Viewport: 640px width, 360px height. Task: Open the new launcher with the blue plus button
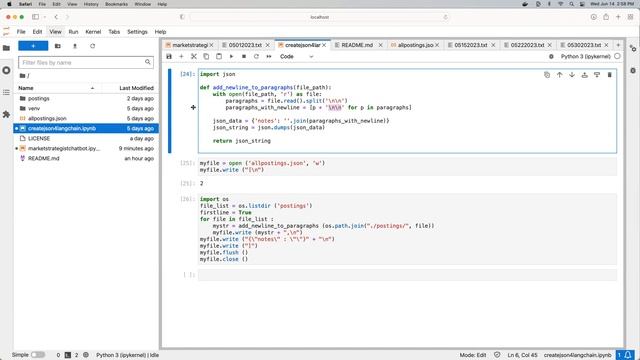(x=33, y=46)
